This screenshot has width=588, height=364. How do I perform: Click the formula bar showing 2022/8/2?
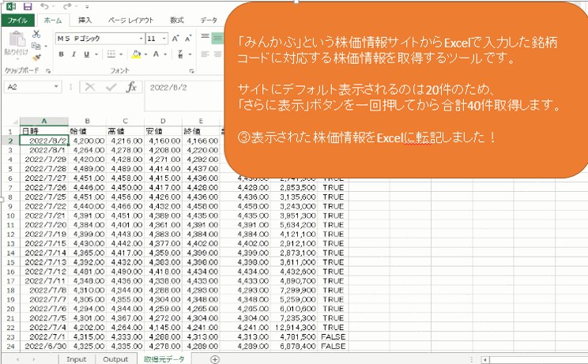click(x=183, y=96)
